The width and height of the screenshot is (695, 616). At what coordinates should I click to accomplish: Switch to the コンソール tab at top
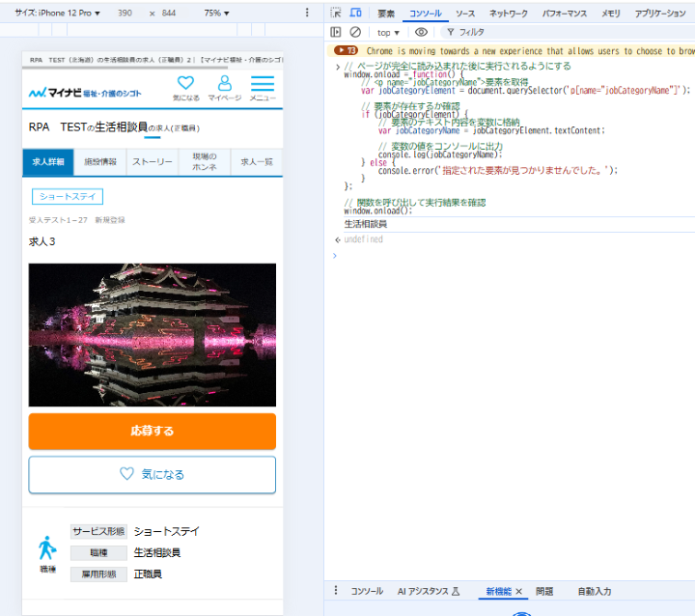[425, 14]
